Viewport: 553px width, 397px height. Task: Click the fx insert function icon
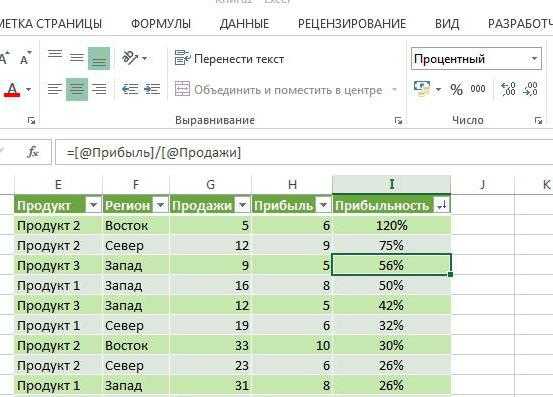coord(33,152)
